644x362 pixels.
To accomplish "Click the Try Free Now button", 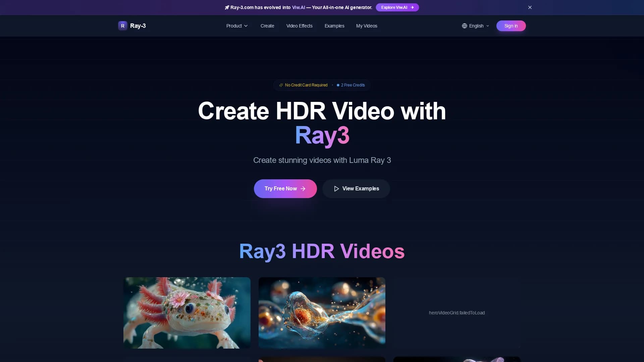I will tap(285, 189).
